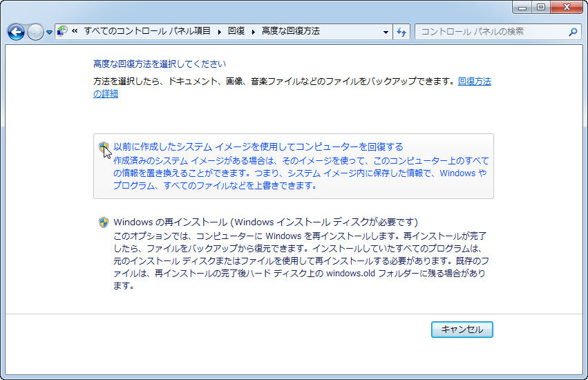Click the double chevron in the address bar
Viewport: 588px width, 380px height.
click(x=75, y=31)
